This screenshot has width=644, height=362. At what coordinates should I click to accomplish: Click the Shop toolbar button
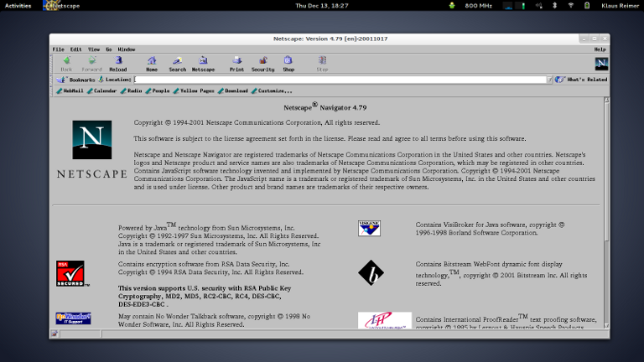click(288, 64)
